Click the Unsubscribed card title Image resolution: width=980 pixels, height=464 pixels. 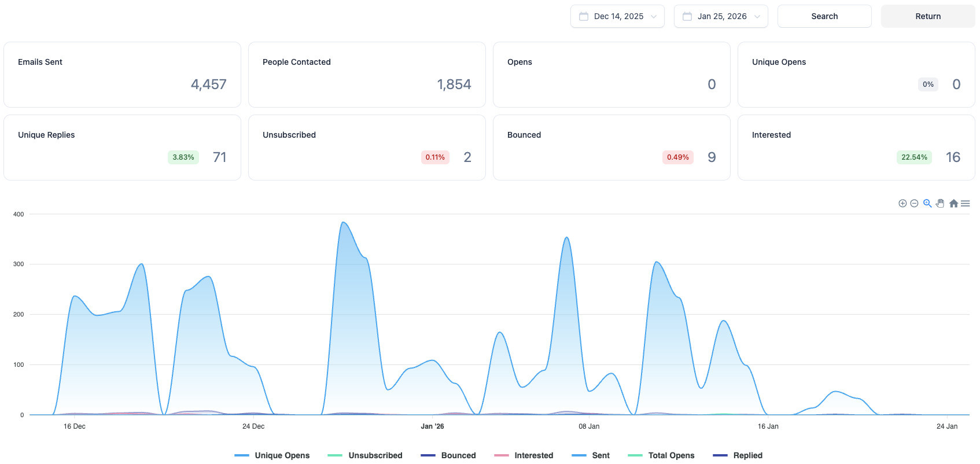coord(289,135)
